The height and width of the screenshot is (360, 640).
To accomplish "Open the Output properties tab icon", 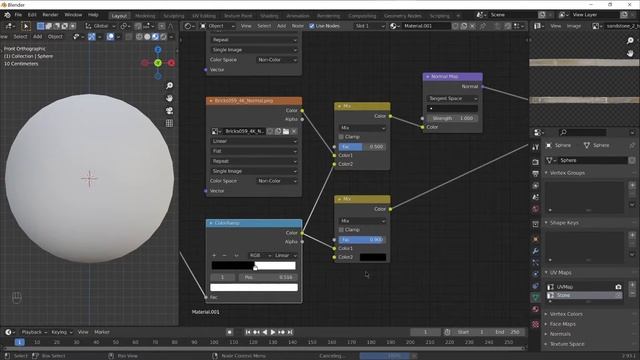I will [x=536, y=174].
